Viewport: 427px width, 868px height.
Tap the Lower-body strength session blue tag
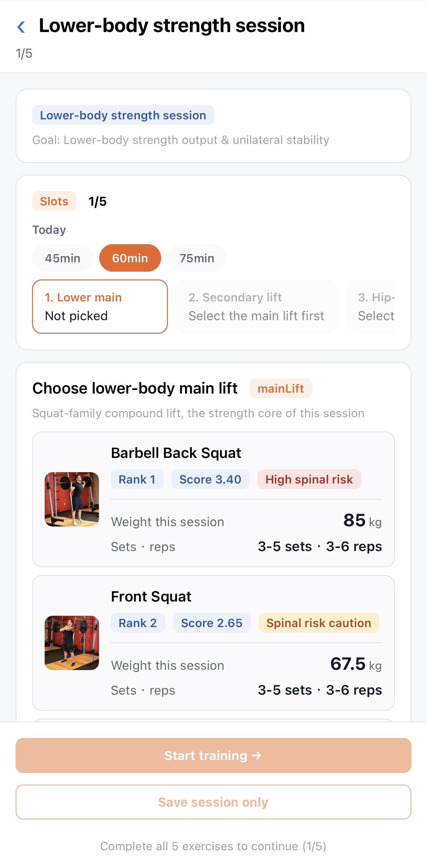pos(123,115)
